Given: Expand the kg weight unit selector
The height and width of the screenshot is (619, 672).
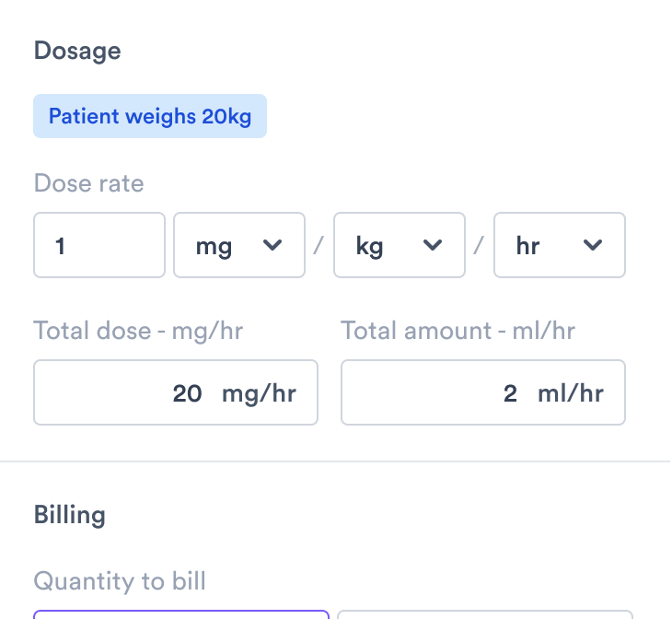Looking at the screenshot, I should [399, 245].
